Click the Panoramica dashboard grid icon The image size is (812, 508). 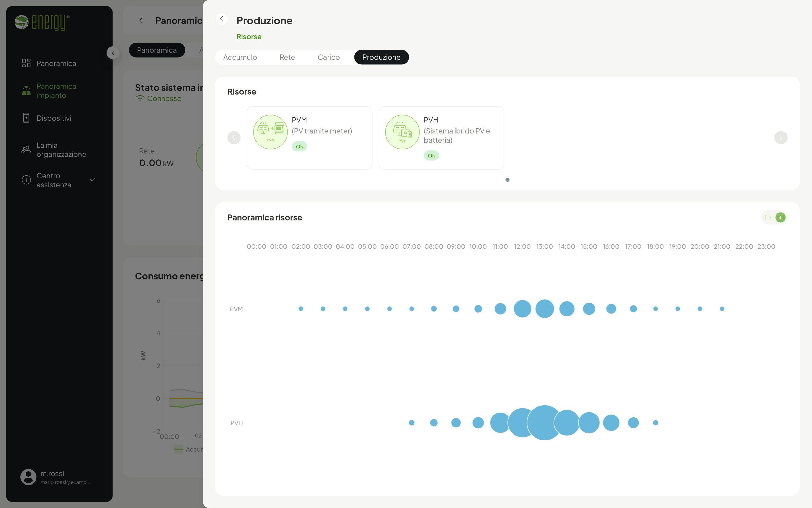(26, 63)
